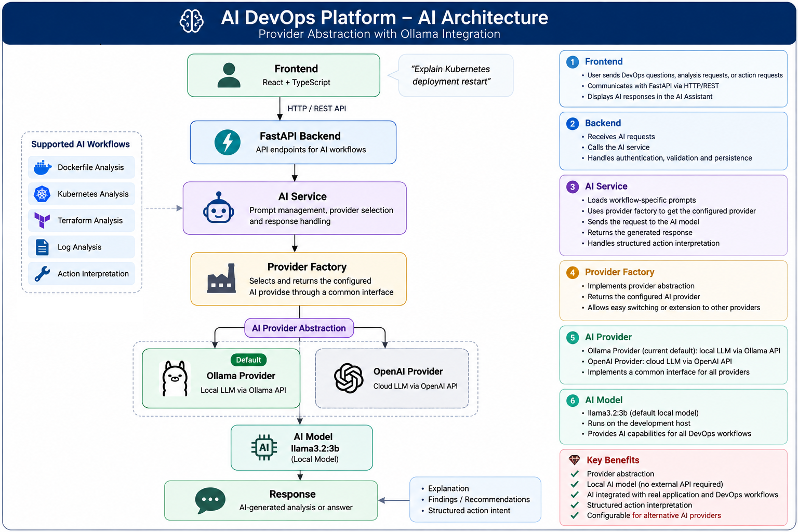Image resolution: width=798 pixels, height=532 pixels.
Task: Click the Kubernetes wheel icon
Action: click(x=42, y=194)
